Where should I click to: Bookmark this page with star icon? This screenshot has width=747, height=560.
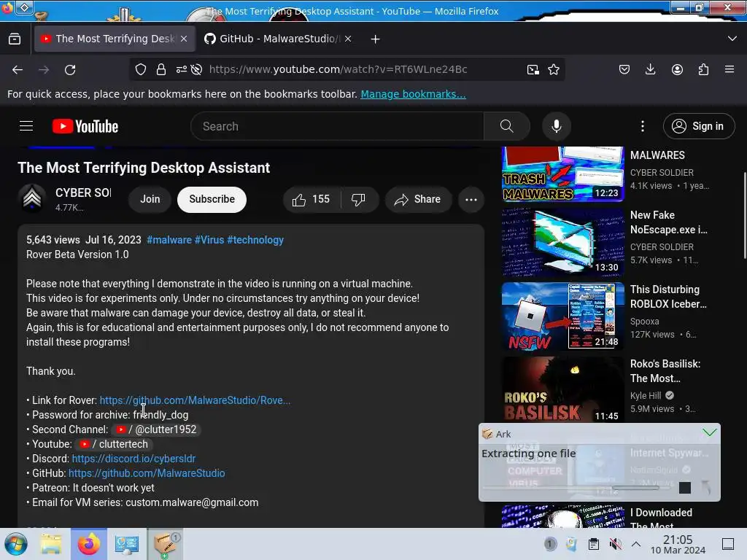tap(554, 70)
